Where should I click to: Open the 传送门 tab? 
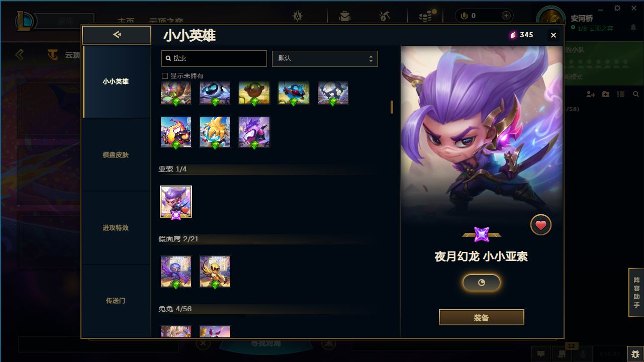116,301
